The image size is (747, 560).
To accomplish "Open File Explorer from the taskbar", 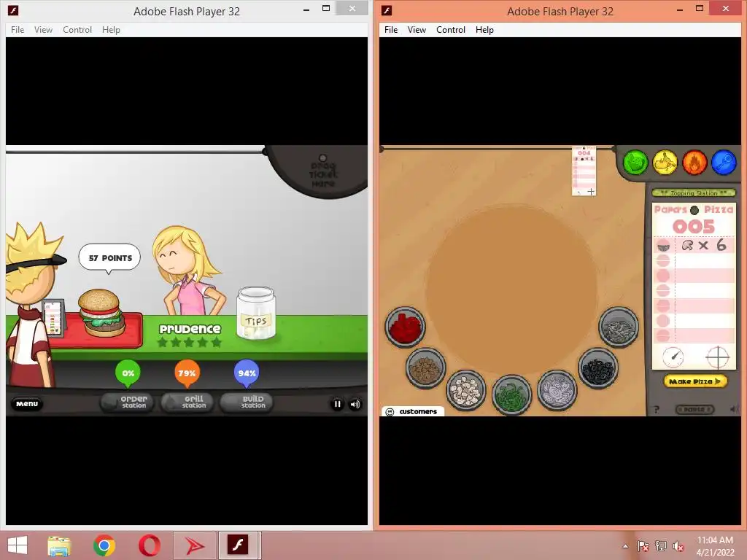I will pos(59,545).
